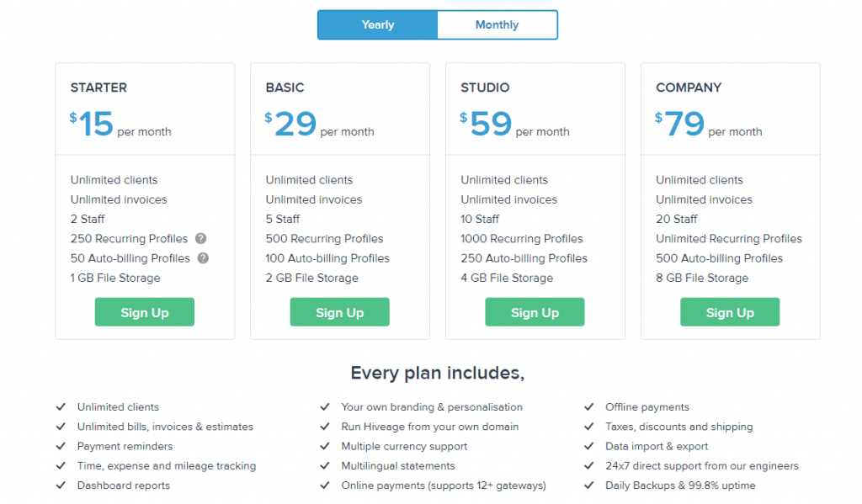Switch to Monthly billing

(x=497, y=24)
